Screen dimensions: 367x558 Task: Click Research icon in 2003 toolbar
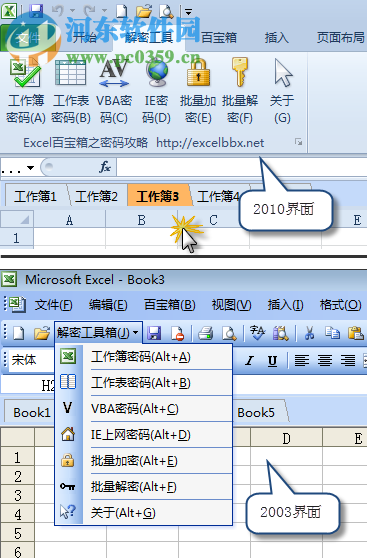[x=281, y=333]
